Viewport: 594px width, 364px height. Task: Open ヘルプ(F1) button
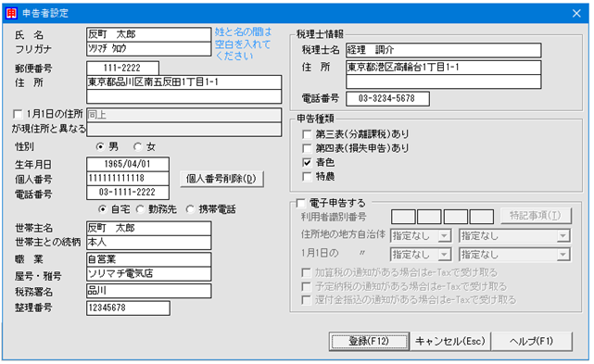pos(531,341)
